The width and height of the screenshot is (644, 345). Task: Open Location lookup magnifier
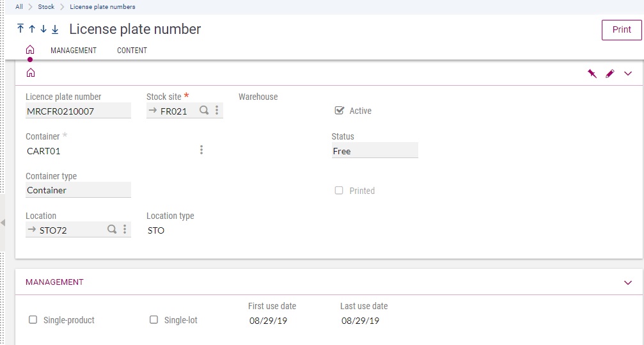(112, 229)
